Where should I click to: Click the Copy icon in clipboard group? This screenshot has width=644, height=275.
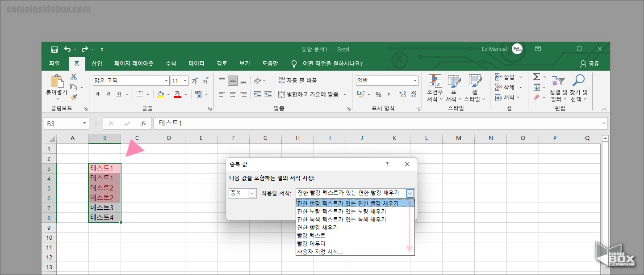[x=74, y=87]
